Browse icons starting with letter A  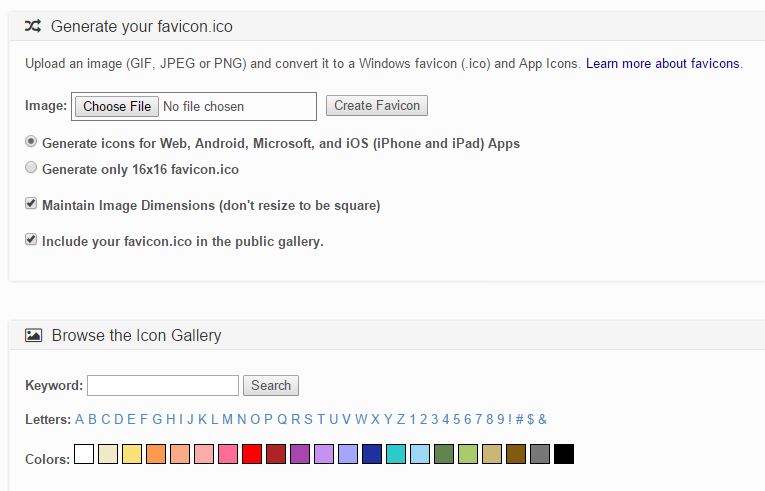click(x=79, y=419)
